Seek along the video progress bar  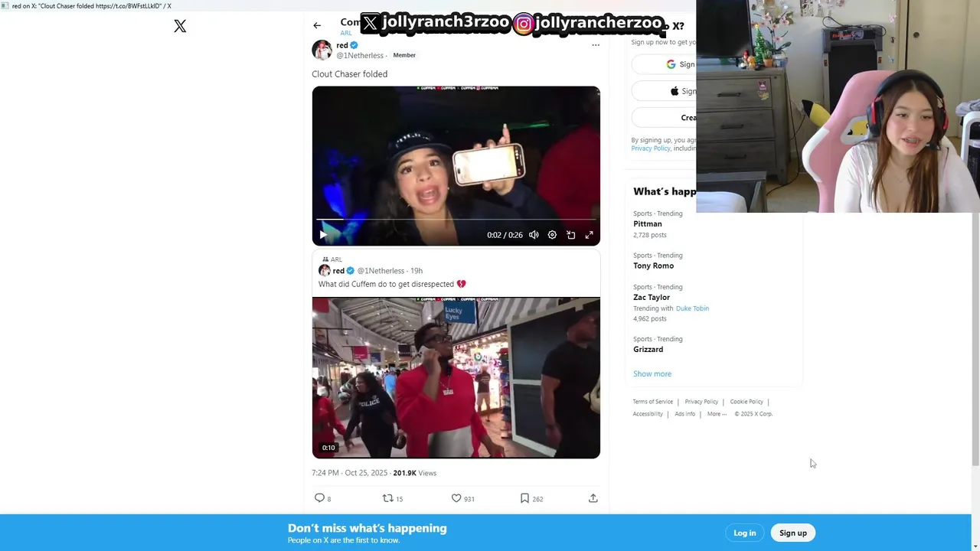[456, 220]
